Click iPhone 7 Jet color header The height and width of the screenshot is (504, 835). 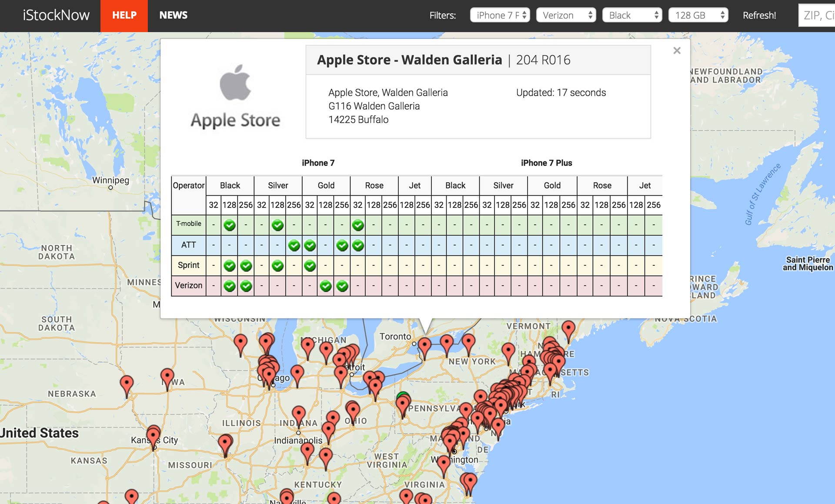[414, 185]
